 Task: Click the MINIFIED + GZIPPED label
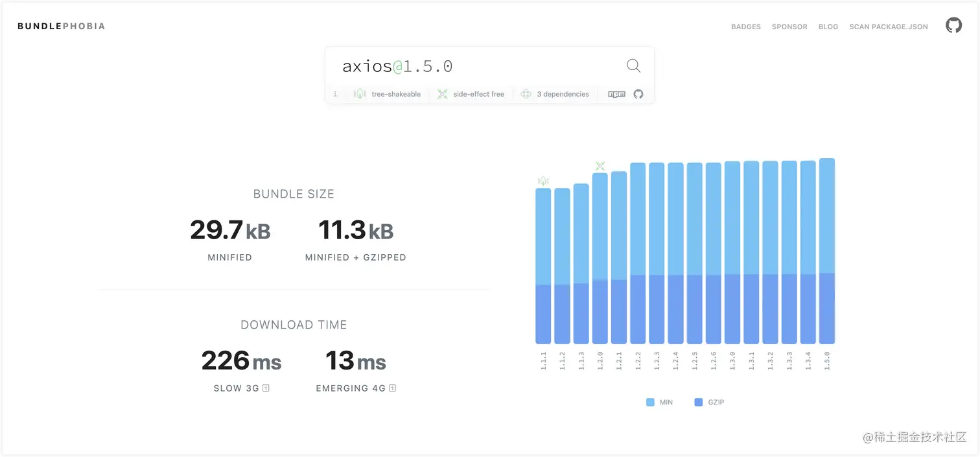click(x=356, y=257)
